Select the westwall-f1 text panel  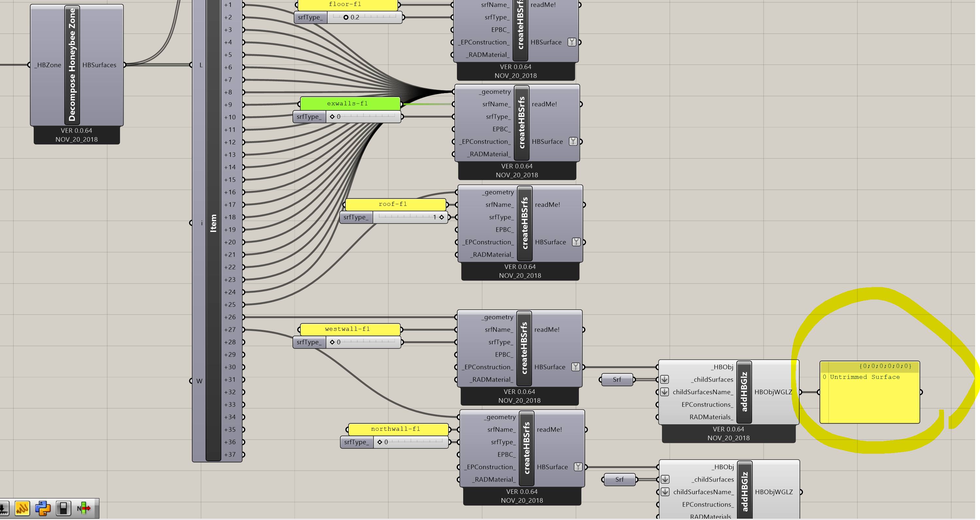350,329
